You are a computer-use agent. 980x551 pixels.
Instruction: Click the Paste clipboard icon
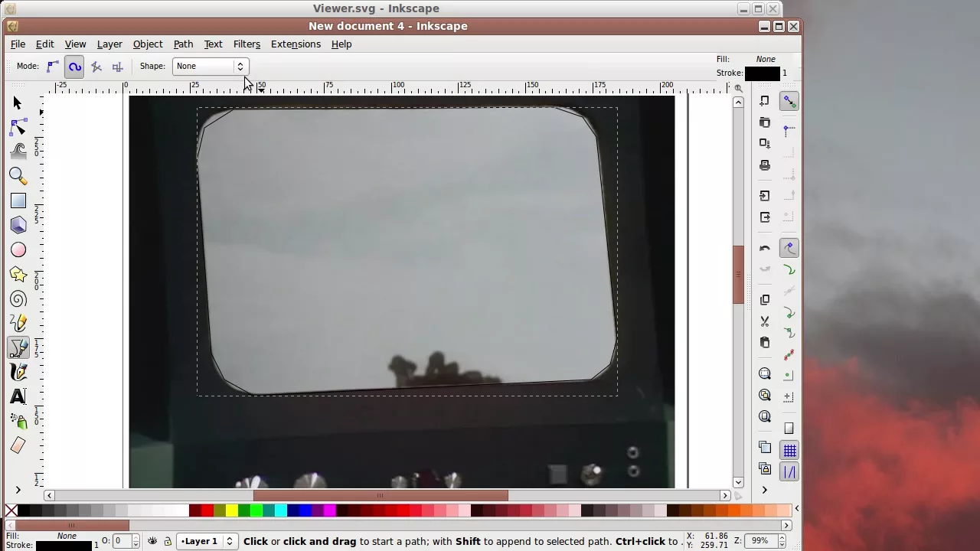click(765, 343)
